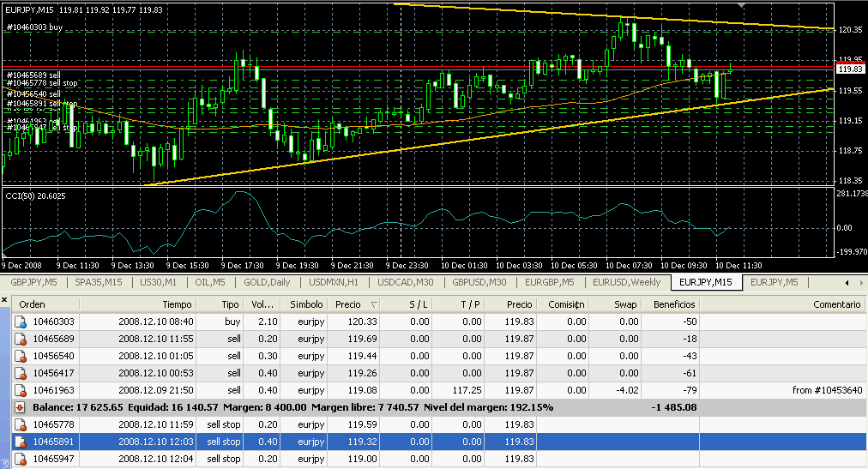Click the Swap column header
The width and height of the screenshot is (868, 469).
pos(624,304)
